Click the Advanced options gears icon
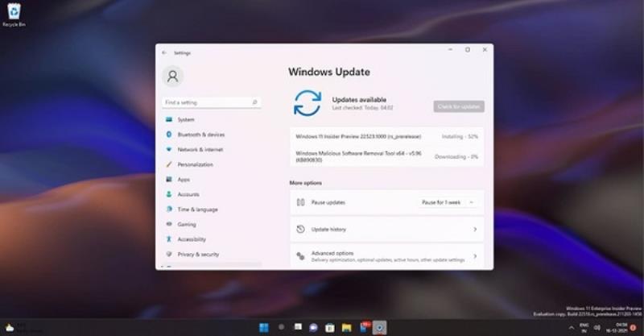 [300, 256]
